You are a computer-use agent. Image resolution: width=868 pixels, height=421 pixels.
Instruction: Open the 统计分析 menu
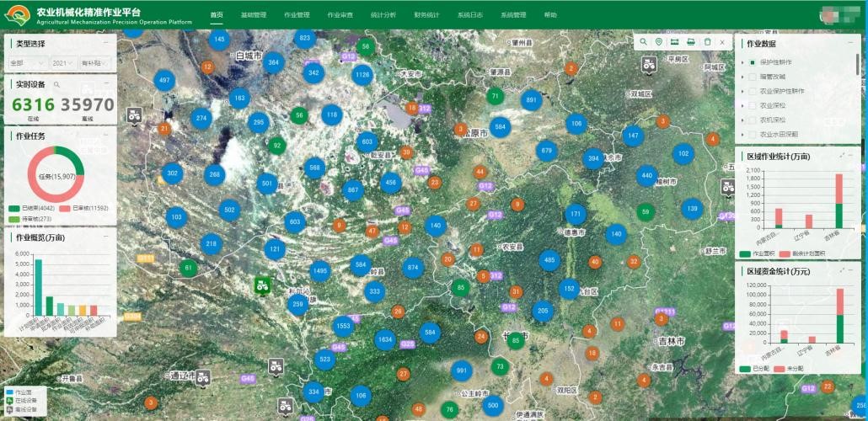pos(383,15)
